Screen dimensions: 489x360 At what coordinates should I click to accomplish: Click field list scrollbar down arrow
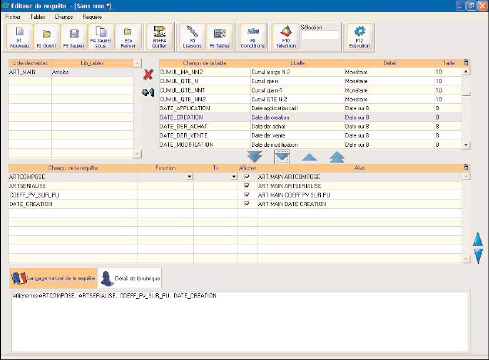[x=466, y=145]
